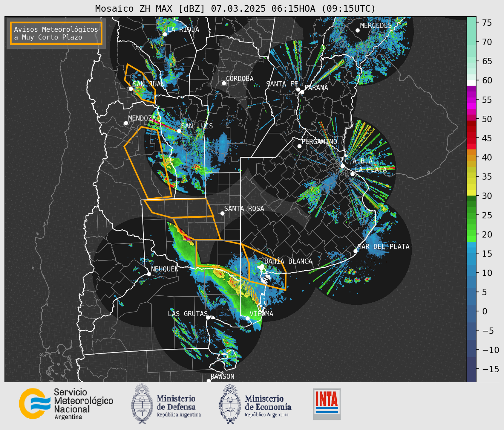This screenshot has height=430, width=504.
Task: Click the SAN LUIS label text
Action: click(197, 126)
